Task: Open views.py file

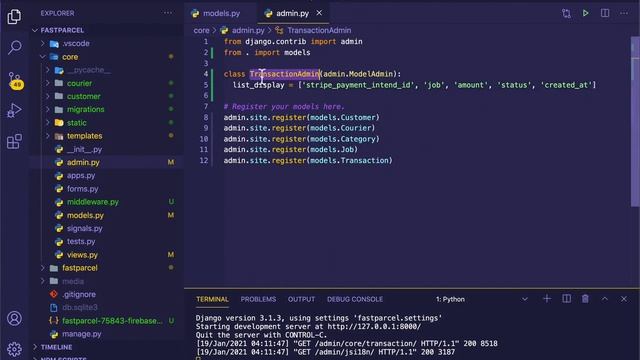Action: (x=82, y=255)
